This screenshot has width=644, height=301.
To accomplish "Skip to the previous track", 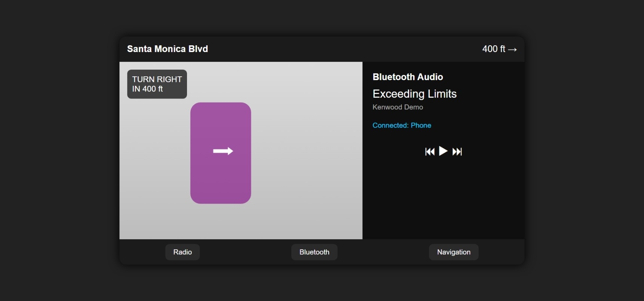I will (430, 152).
